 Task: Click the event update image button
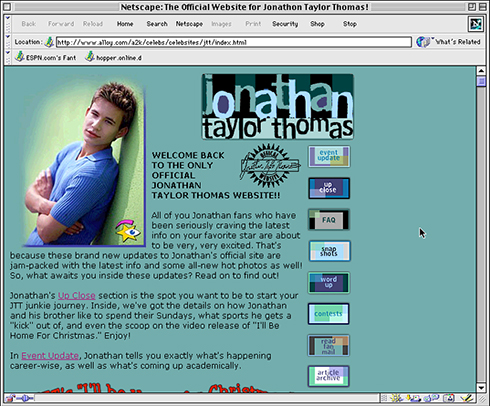[x=329, y=156]
